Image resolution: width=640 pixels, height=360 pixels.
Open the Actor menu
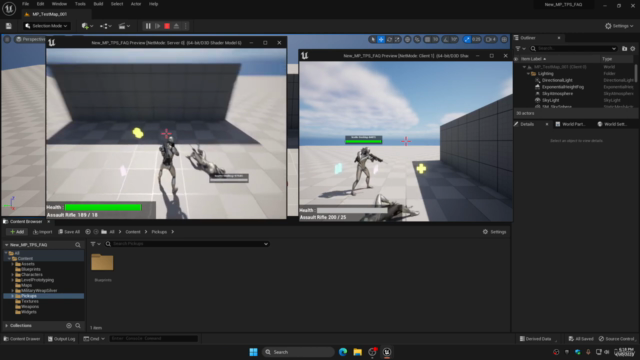coord(136,4)
